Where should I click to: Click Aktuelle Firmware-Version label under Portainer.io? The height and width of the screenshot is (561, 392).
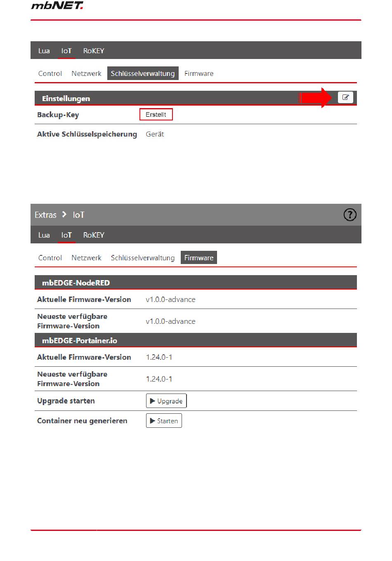tap(84, 357)
